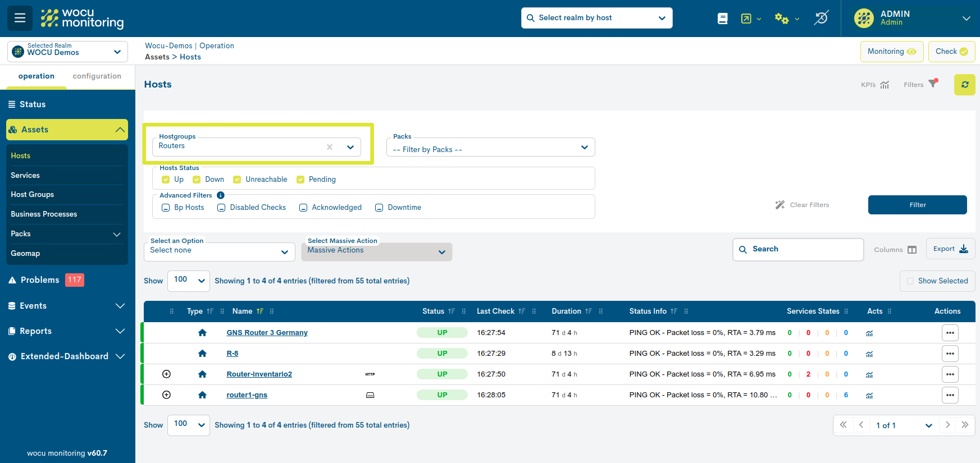The width and height of the screenshot is (980, 463).
Task: Open the Columns selector icon
Action: (x=912, y=250)
